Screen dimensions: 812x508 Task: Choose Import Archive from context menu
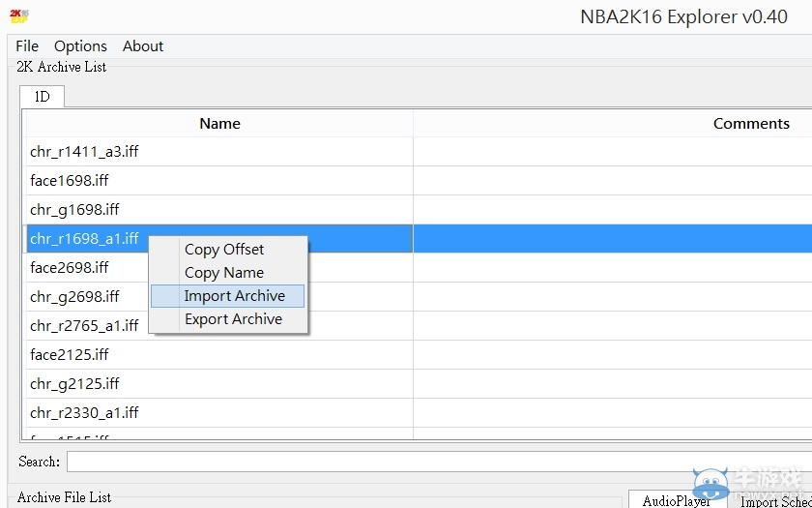(228, 296)
